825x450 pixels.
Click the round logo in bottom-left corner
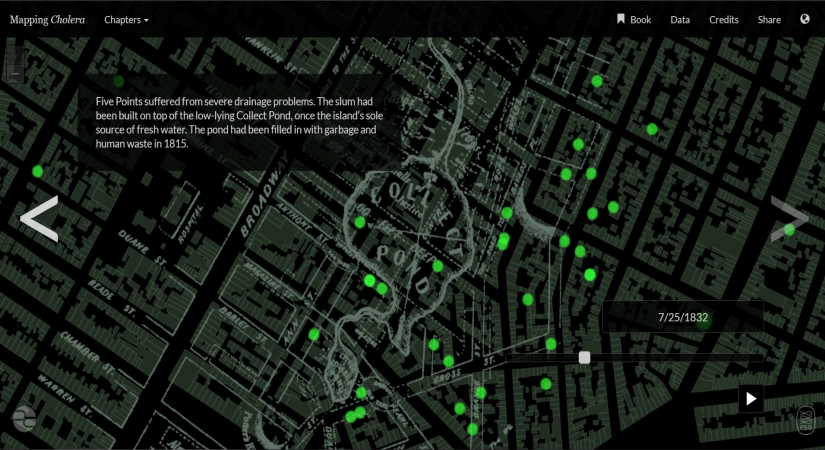24,419
